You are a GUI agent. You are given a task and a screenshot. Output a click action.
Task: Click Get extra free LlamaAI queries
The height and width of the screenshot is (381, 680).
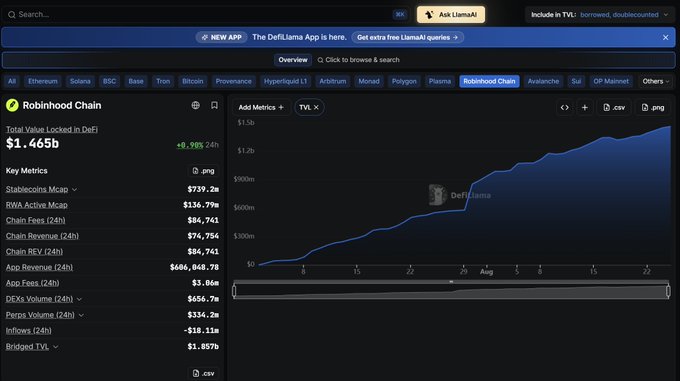[408, 38]
